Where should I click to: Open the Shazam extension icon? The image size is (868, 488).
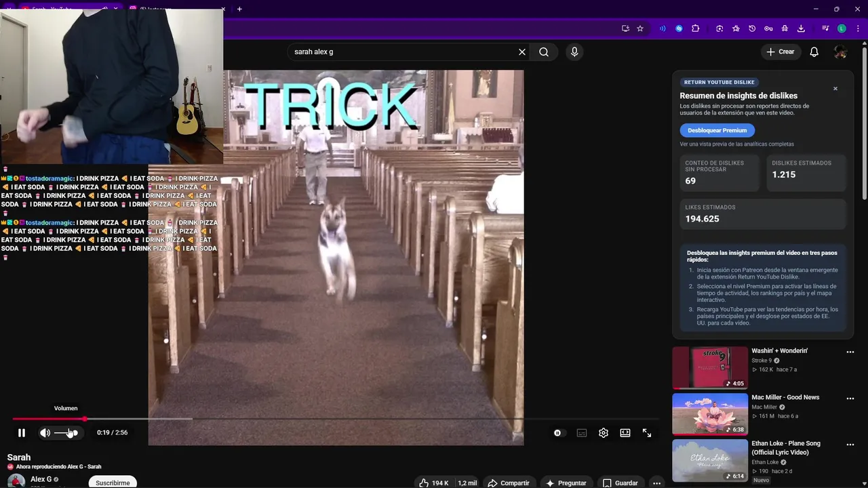(679, 28)
